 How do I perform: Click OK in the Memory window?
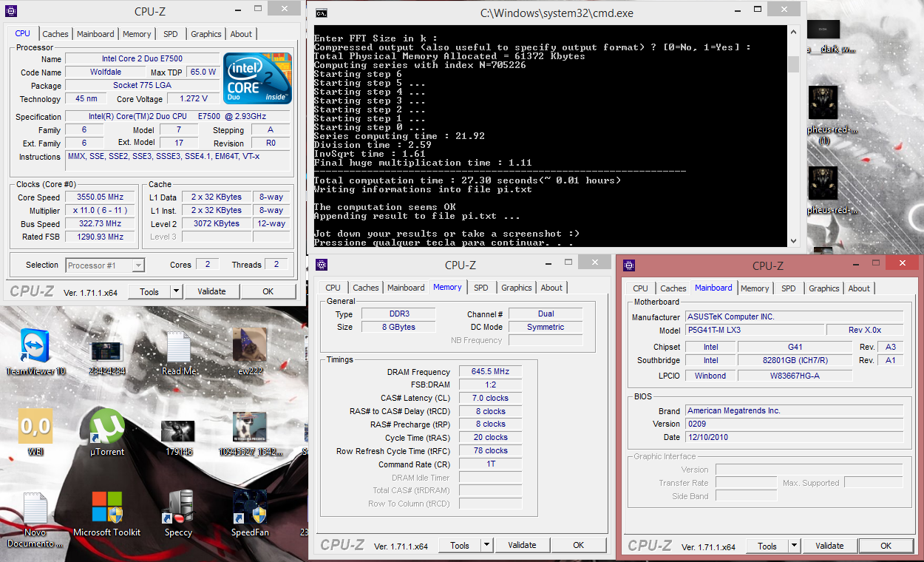pos(579,545)
